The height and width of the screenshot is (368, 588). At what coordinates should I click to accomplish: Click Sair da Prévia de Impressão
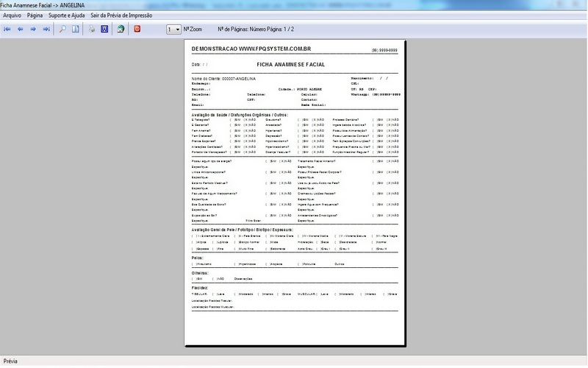pyautogui.click(x=121, y=15)
